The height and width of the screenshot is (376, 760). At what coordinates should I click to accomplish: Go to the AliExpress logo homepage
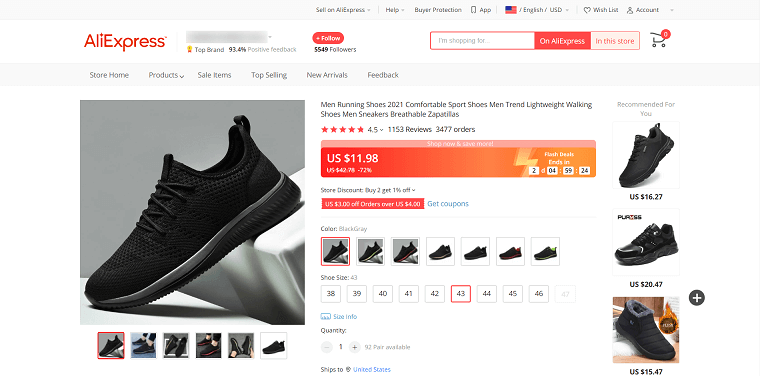(x=126, y=42)
